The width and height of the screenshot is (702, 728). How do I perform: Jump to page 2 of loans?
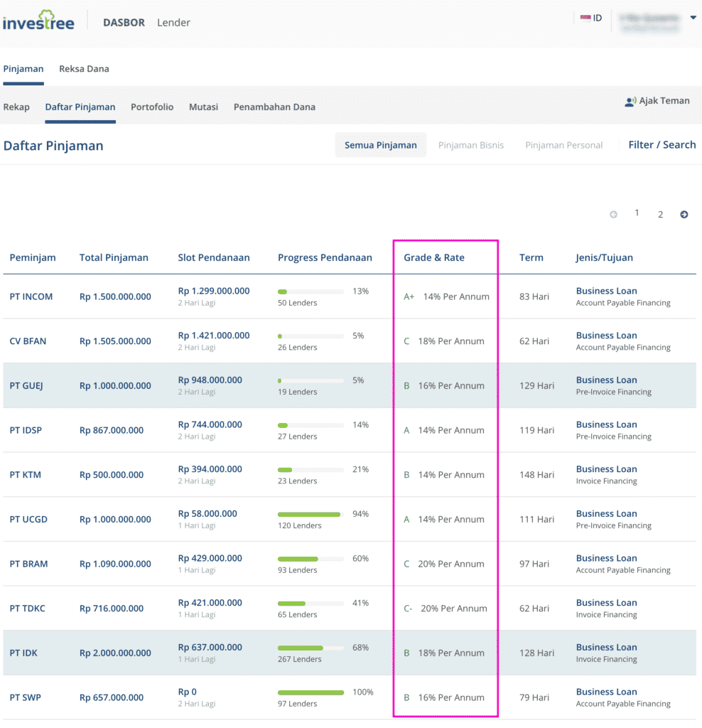[660, 213]
